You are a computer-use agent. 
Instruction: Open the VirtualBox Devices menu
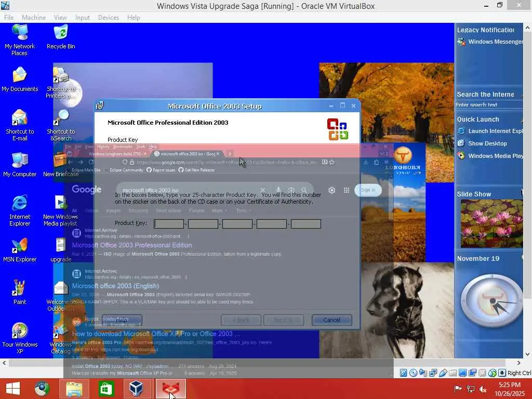click(x=108, y=17)
